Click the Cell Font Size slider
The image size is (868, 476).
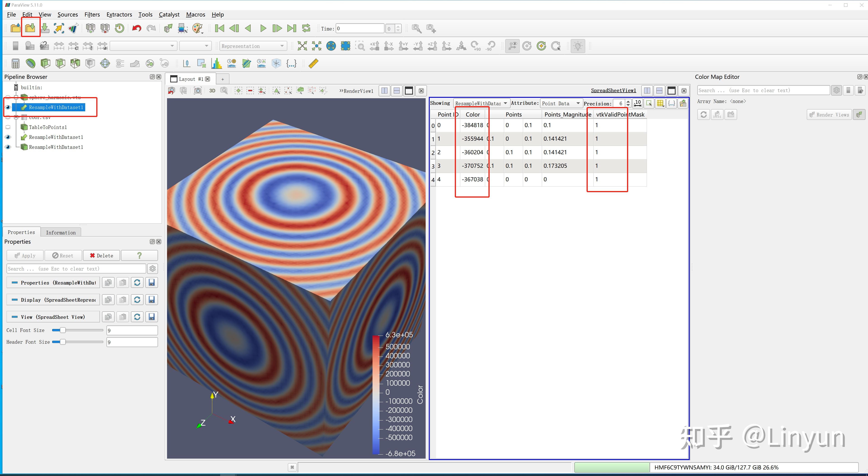63,330
